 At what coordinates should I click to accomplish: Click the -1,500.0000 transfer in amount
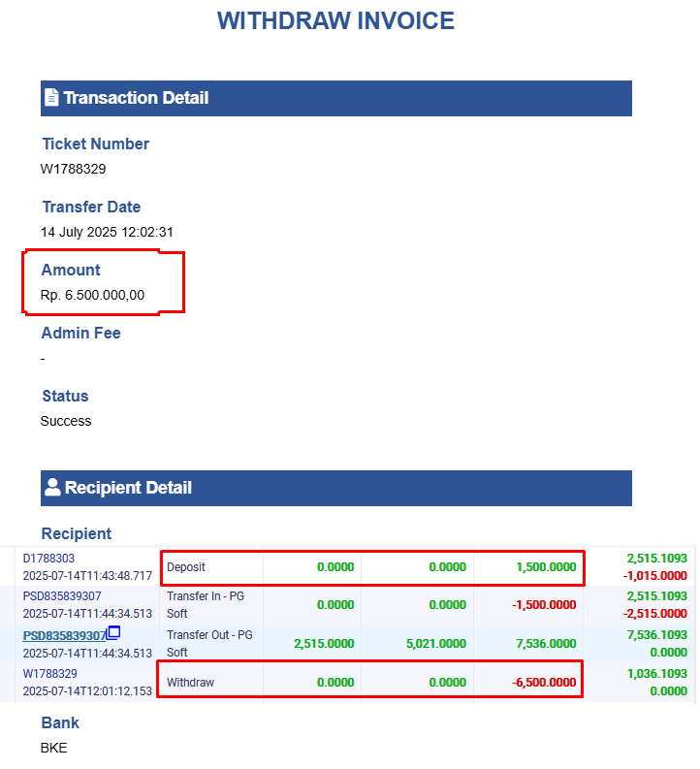coord(544,605)
